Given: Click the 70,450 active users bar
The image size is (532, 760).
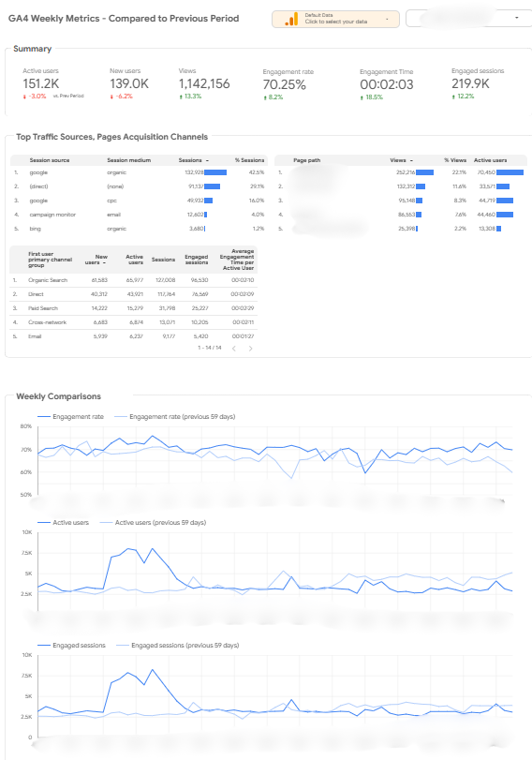Looking at the screenshot, I should click(510, 172).
